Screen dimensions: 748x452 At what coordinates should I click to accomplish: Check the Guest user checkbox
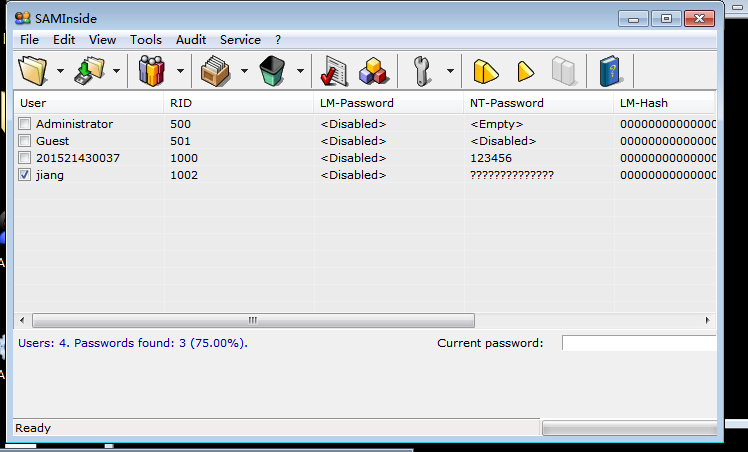pyautogui.click(x=24, y=141)
